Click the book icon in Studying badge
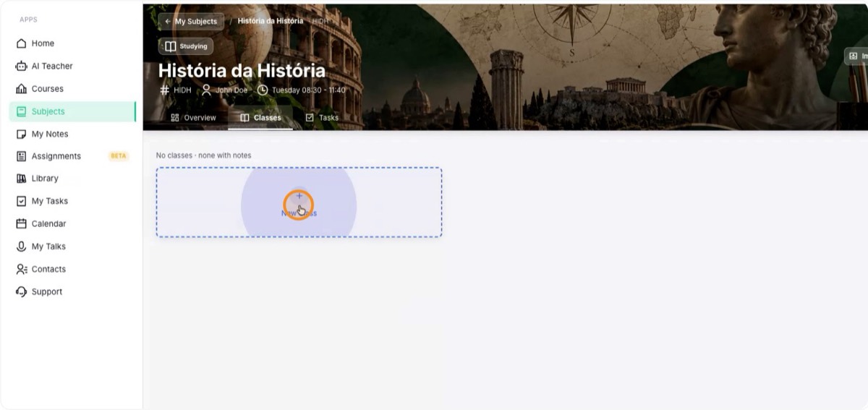 [x=170, y=46]
